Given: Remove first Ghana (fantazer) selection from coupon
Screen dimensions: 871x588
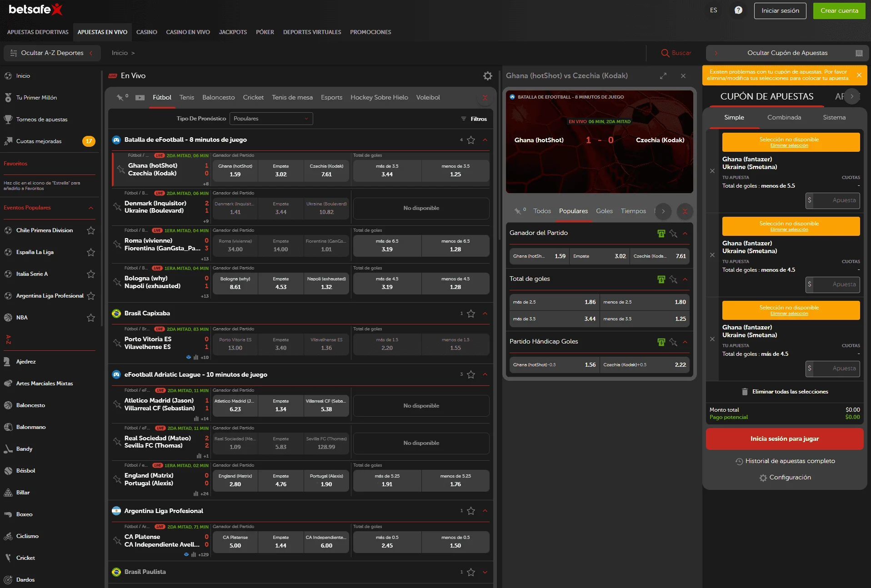Looking at the screenshot, I should [x=712, y=171].
